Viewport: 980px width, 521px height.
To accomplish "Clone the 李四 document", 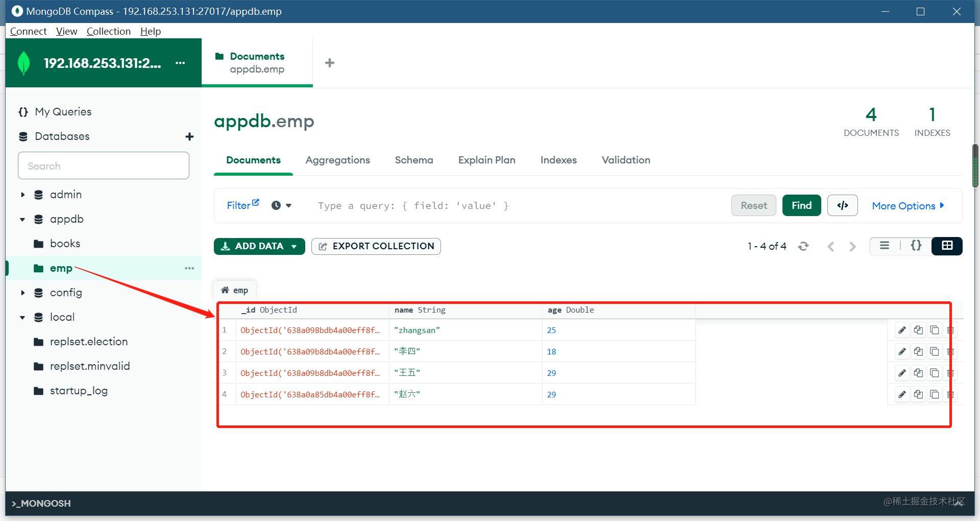I will tap(918, 351).
